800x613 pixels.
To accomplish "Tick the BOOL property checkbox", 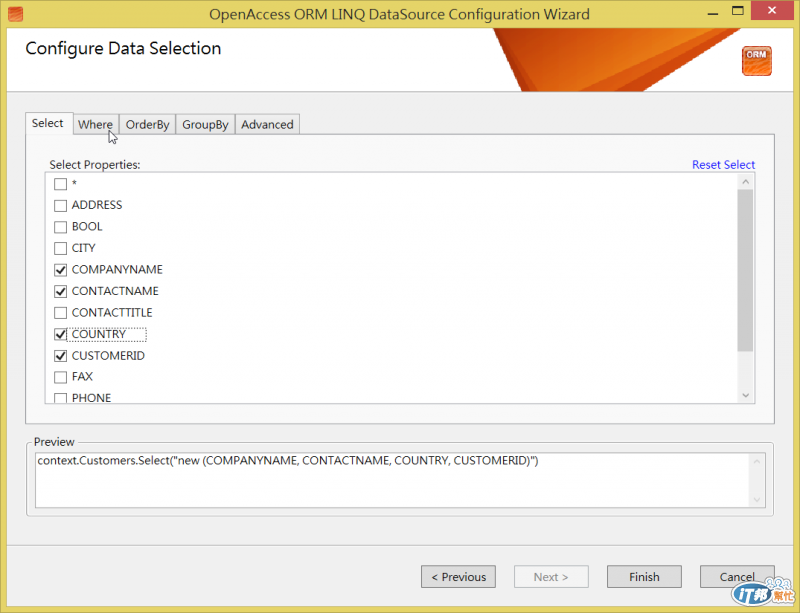I will (60, 227).
